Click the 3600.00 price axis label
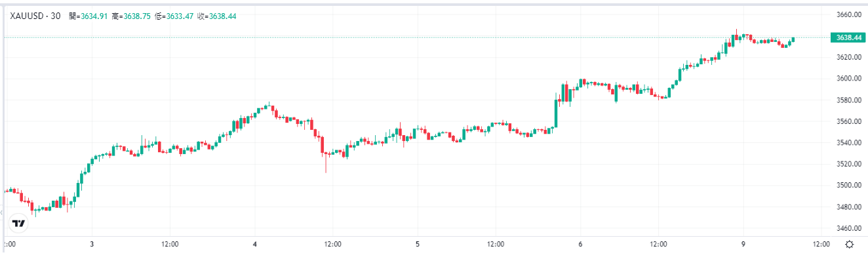Screen dimensions: 868x261 [849, 79]
